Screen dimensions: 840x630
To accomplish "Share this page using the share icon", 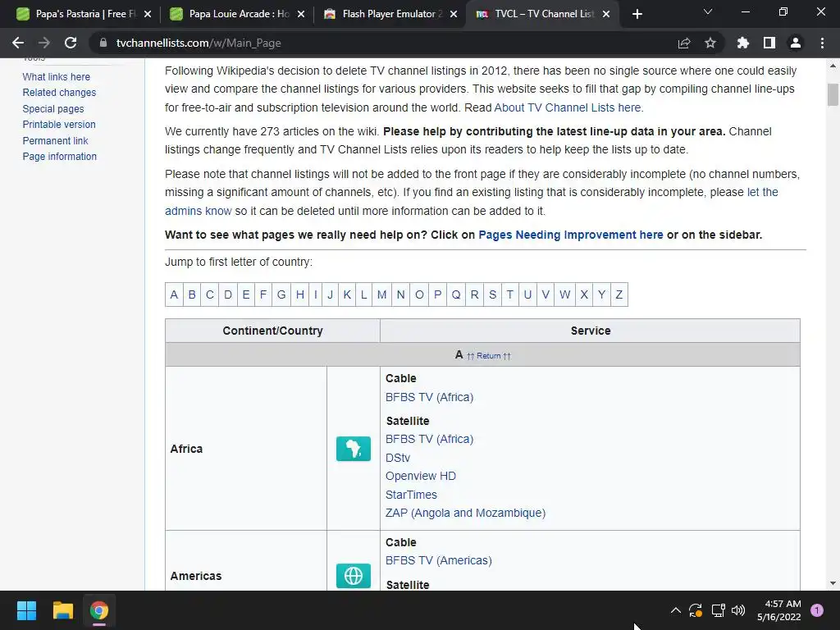I will [x=684, y=43].
